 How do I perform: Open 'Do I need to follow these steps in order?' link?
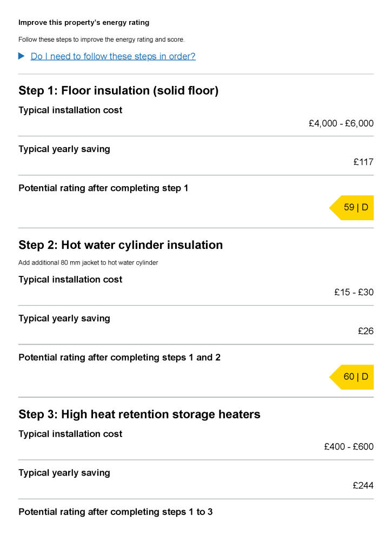click(113, 56)
